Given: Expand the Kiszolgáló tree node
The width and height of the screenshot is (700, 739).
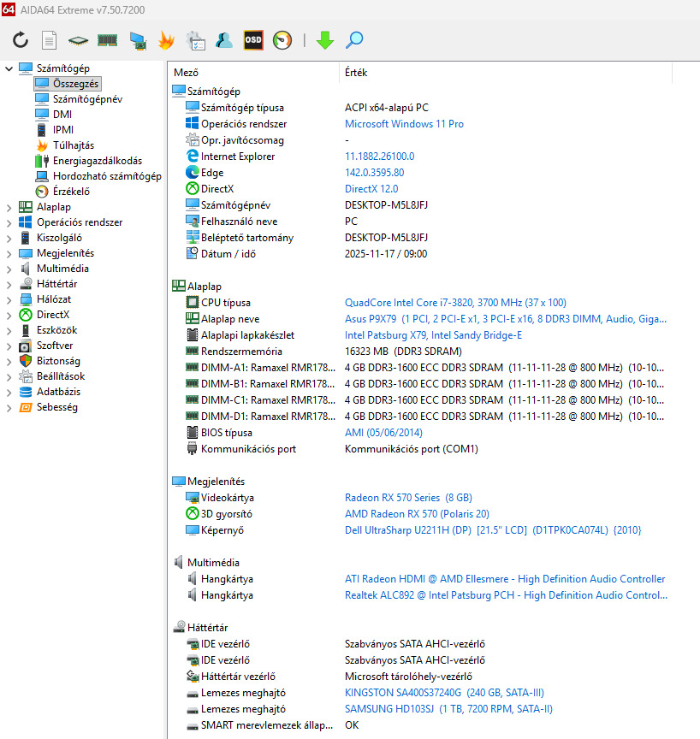Looking at the screenshot, I should coord(9,239).
